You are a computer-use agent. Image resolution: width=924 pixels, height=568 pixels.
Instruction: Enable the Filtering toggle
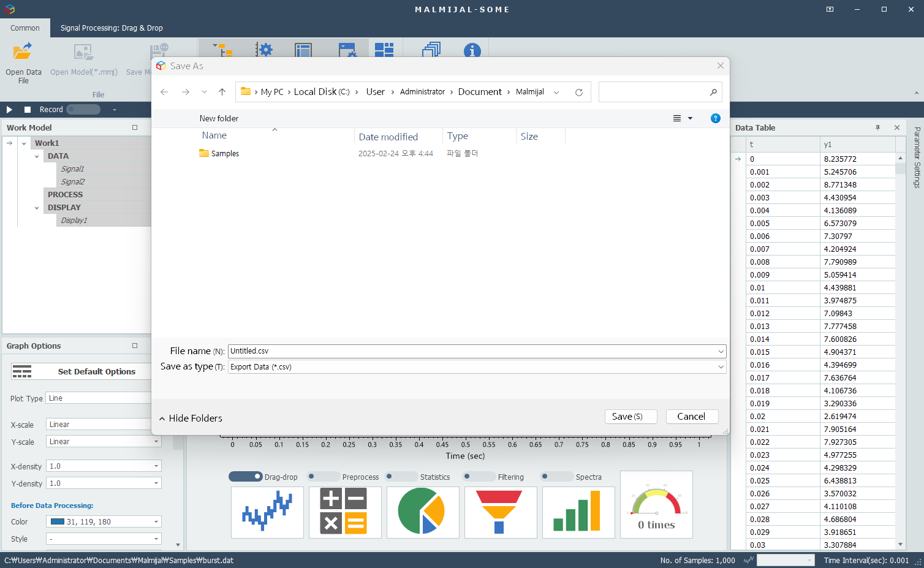(479, 477)
